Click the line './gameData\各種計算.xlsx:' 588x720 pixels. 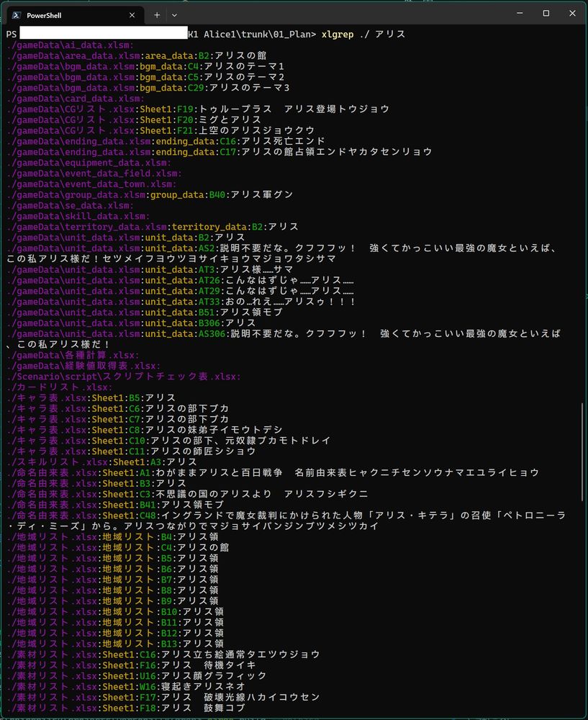coord(73,355)
